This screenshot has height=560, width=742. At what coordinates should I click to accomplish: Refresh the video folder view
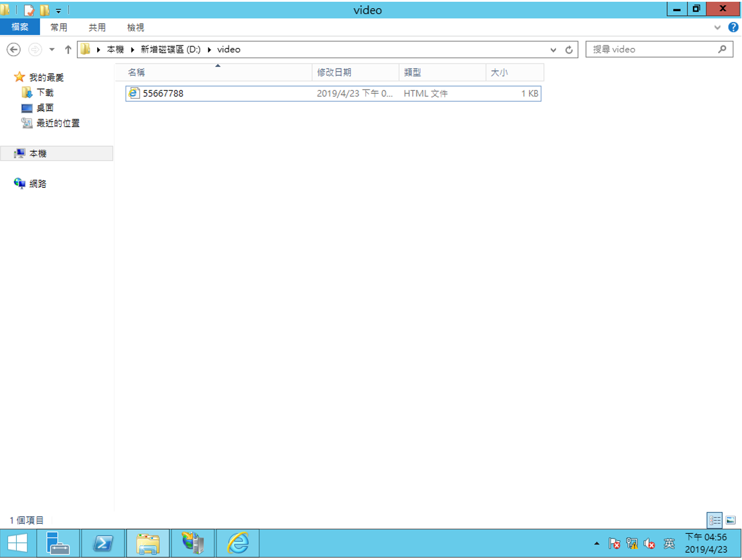569,49
